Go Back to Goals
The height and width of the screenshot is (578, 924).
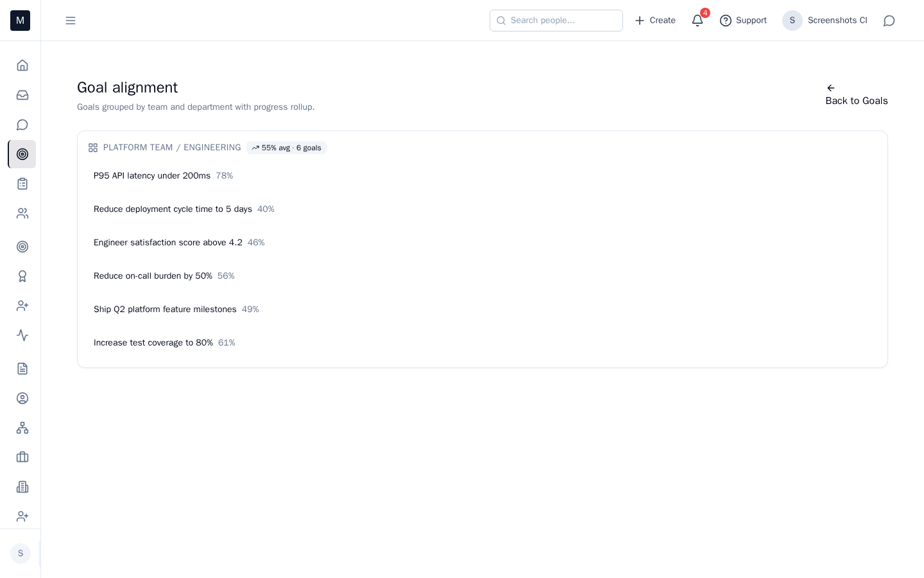856,95
